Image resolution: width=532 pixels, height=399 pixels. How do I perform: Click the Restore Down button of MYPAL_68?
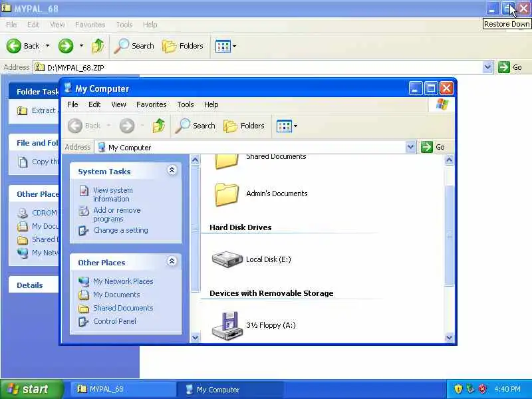[507, 9]
